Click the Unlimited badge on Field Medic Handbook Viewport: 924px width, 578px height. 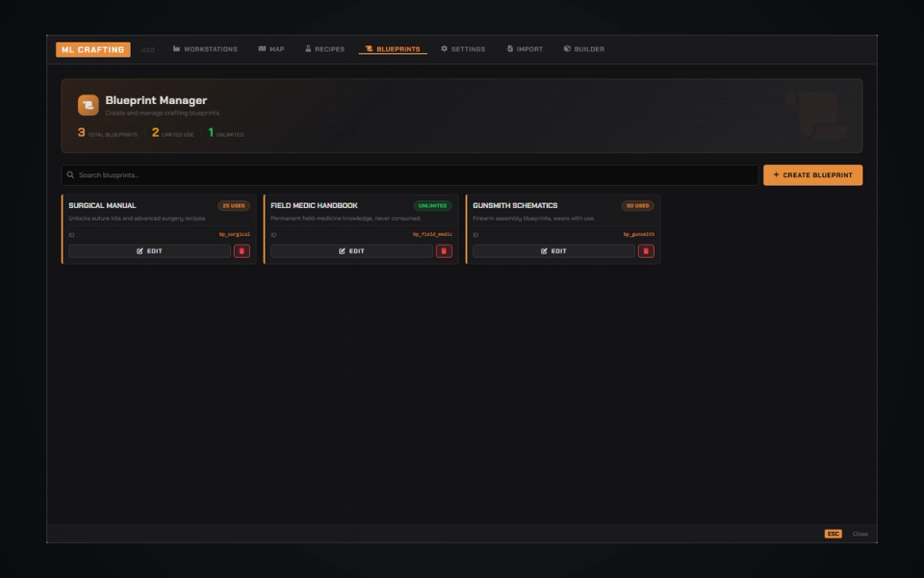(432, 206)
